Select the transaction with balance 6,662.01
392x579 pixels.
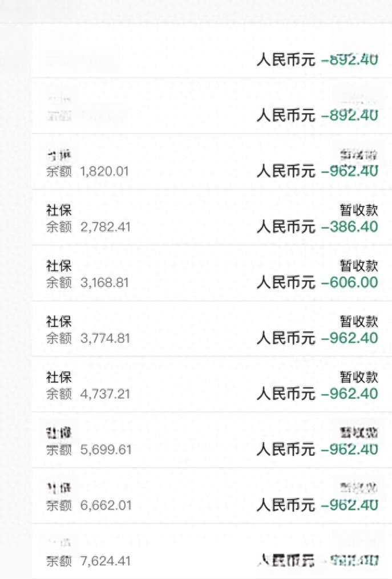[212, 496]
